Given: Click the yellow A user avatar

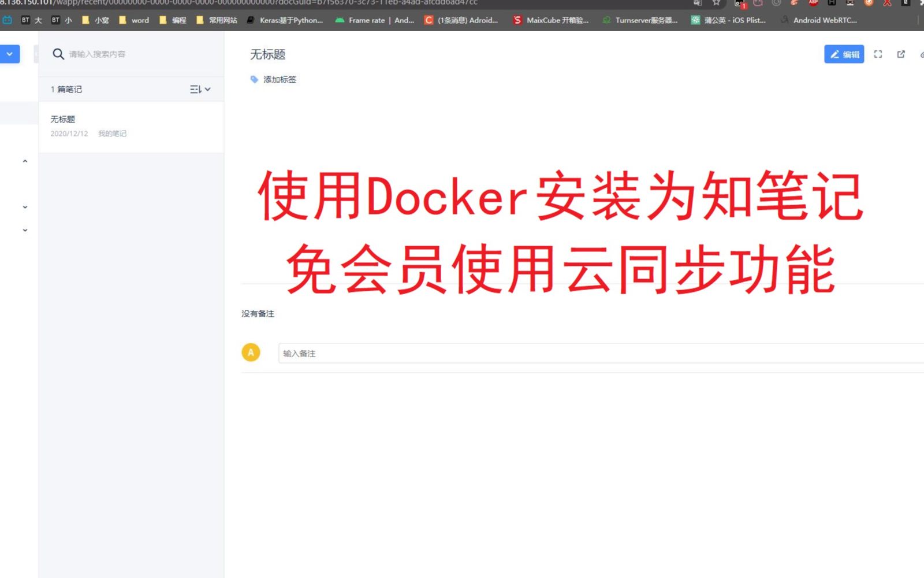Looking at the screenshot, I should point(251,352).
